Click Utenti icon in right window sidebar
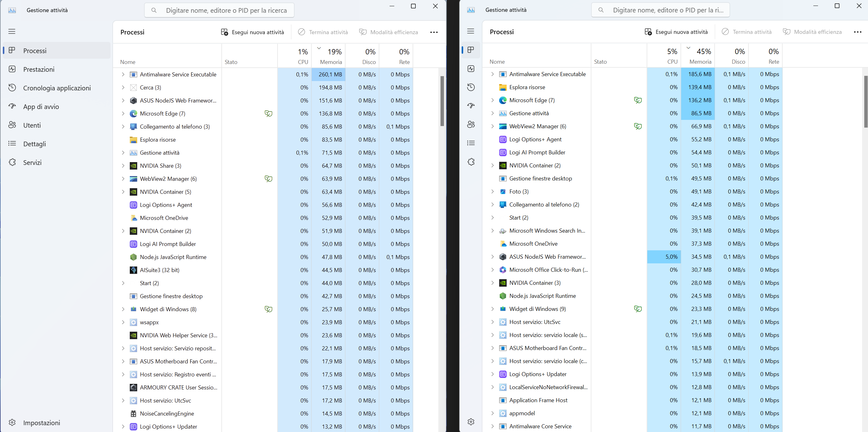The image size is (868, 432). click(471, 125)
